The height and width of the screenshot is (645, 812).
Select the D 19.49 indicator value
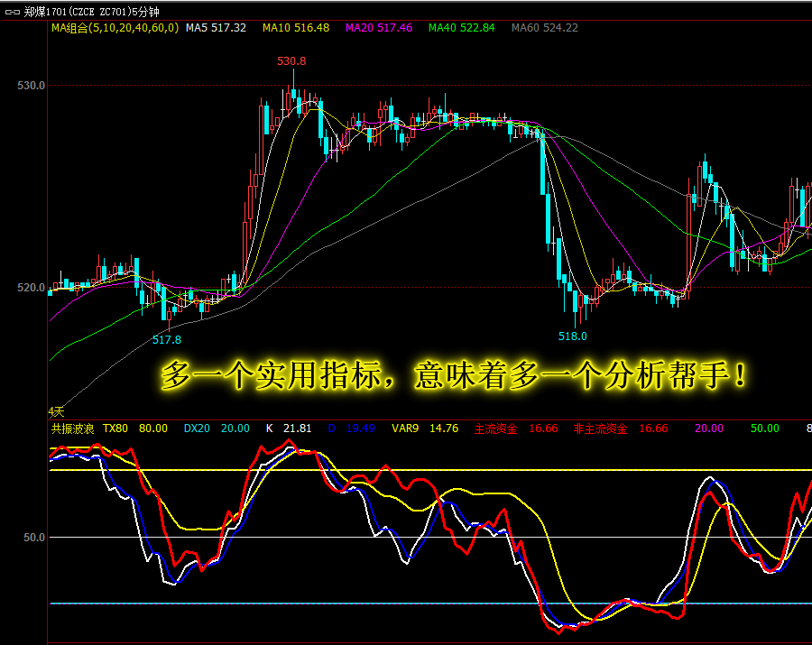tap(351, 428)
